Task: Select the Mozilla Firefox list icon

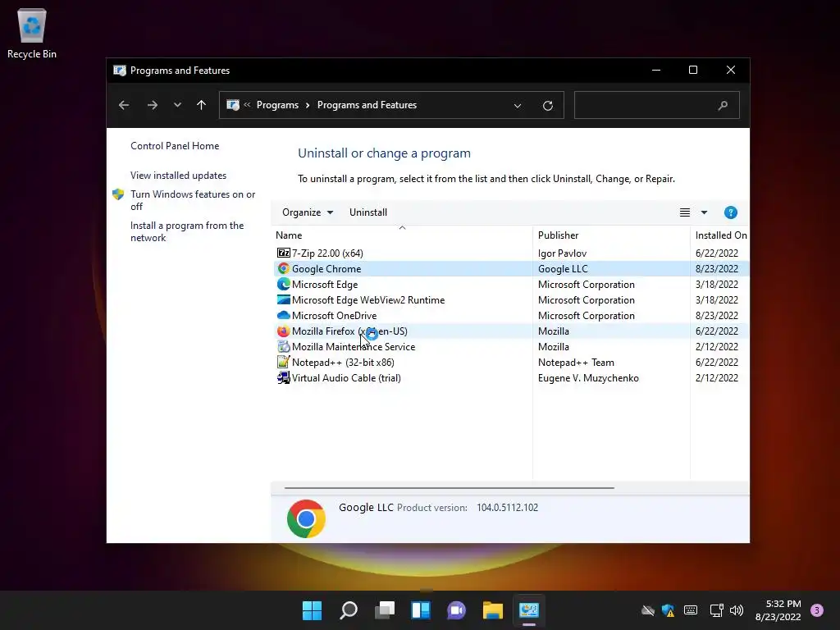Action: click(x=283, y=331)
